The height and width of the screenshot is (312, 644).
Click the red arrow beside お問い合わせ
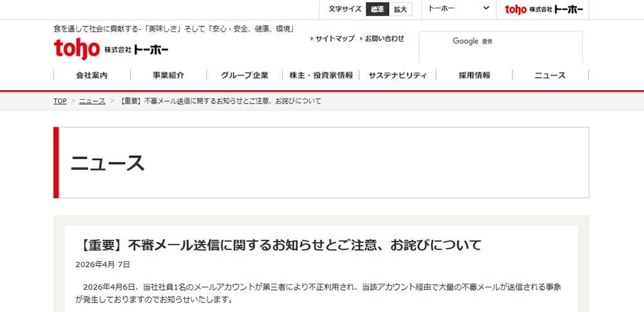pos(361,39)
